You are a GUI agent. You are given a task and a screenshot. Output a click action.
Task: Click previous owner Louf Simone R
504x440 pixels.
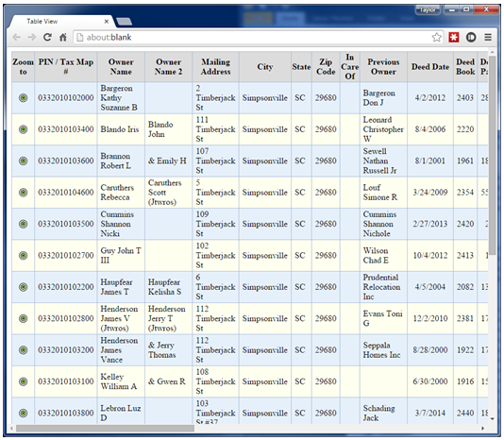(x=383, y=193)
